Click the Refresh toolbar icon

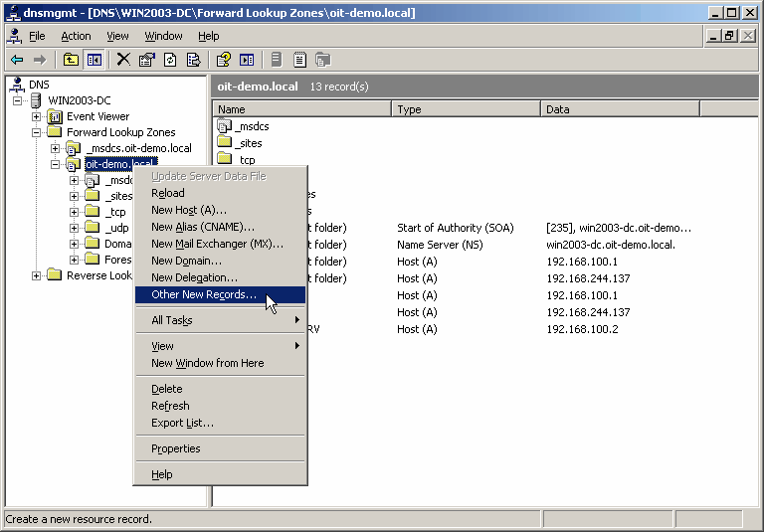pyautogui.click(x=170, y=60)
